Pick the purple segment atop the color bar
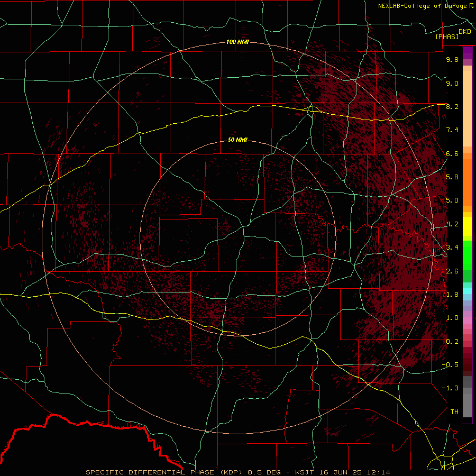 coord(467,53)
